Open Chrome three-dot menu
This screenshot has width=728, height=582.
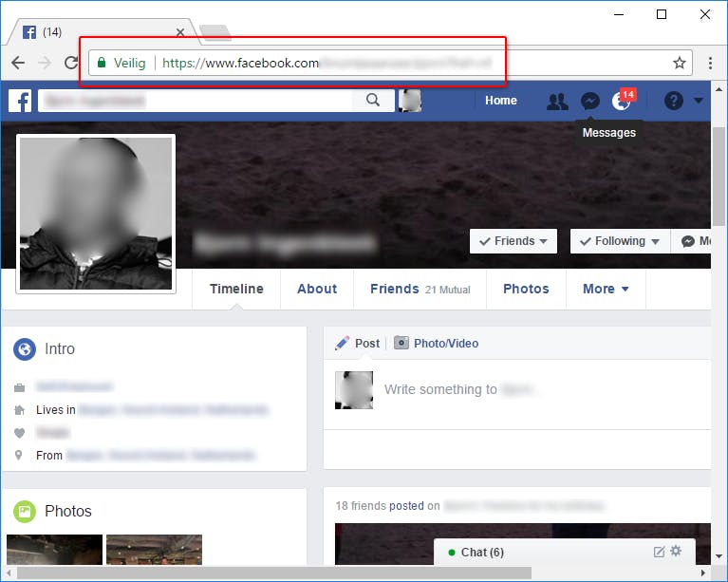(x=710, y=63)
